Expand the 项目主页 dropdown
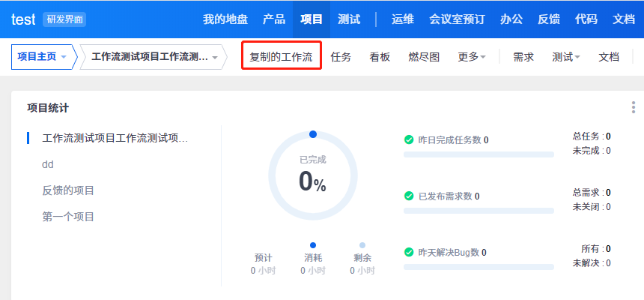Viewport: 644px width, 300px height. coord(43,57)
